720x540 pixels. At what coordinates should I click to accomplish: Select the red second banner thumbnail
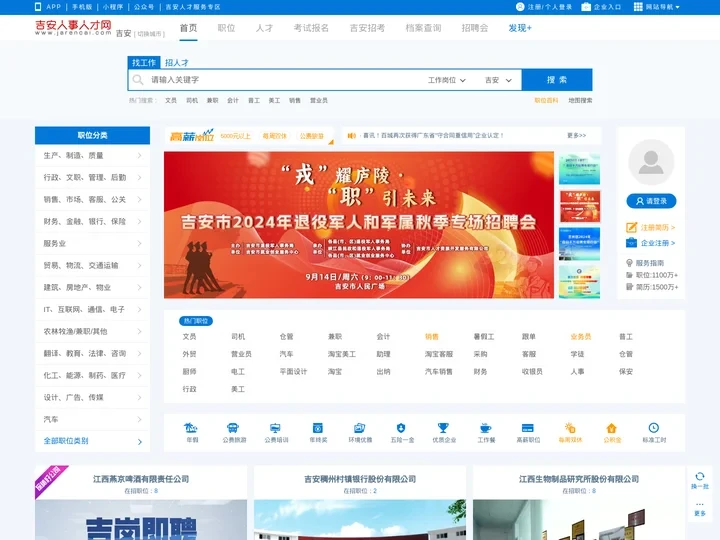pyautogui.click(x=579, y=206)
